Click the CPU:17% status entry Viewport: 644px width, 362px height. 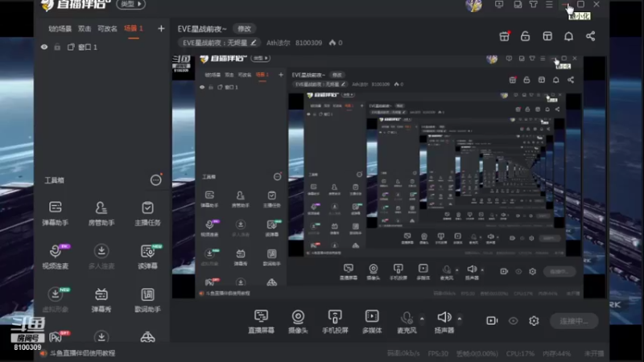pyautogui.click(x=519, y=353)
